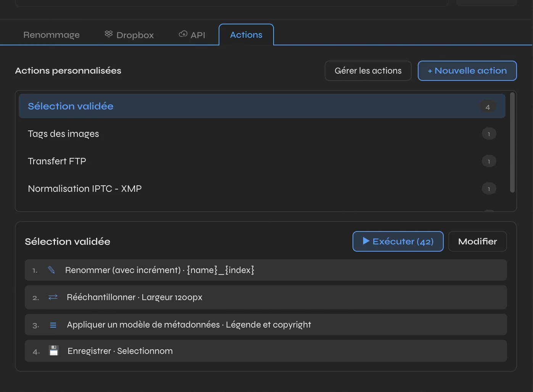
Task: Switch to the Dropbox tab
Action: 129,35
